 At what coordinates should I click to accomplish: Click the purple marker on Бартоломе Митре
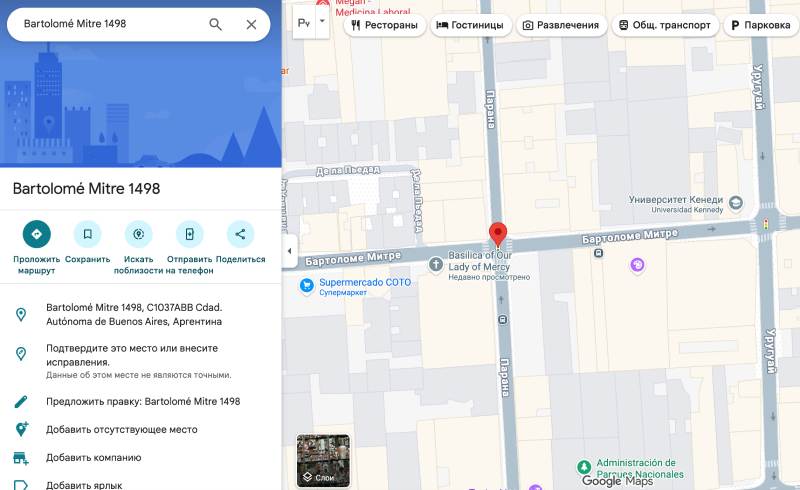pyautogui.click(x=637, y=265)
